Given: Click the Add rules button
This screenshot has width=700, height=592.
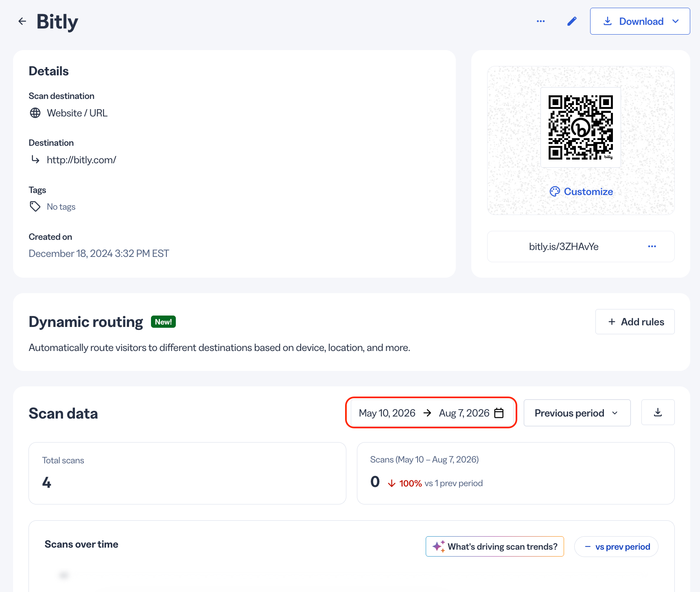Looking at the screenshot, I should (635, 322).
